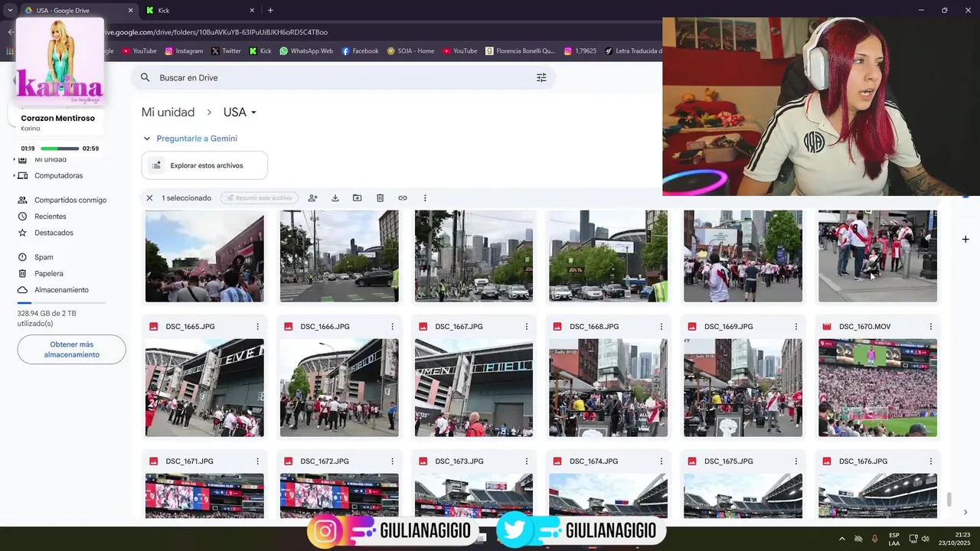Open options menu for DSC_1670.MOV

931,327
